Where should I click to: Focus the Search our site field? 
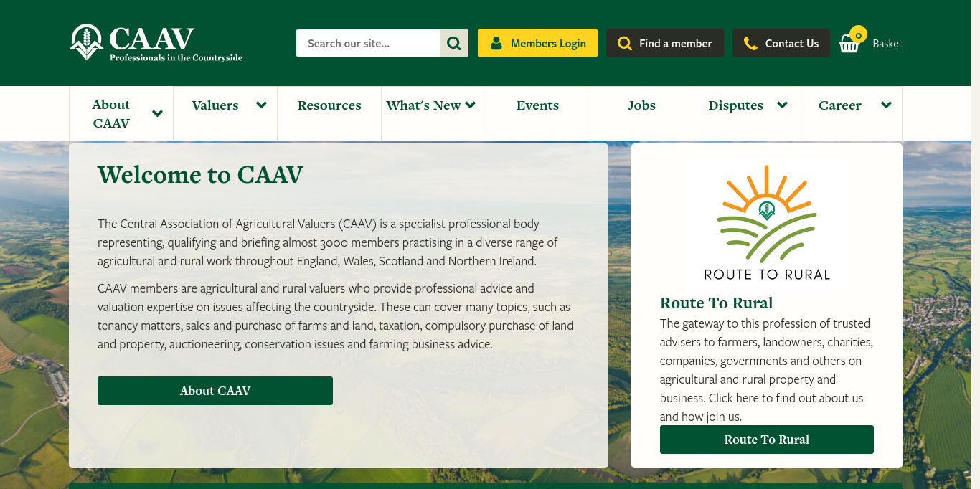(x=368, y=43)
